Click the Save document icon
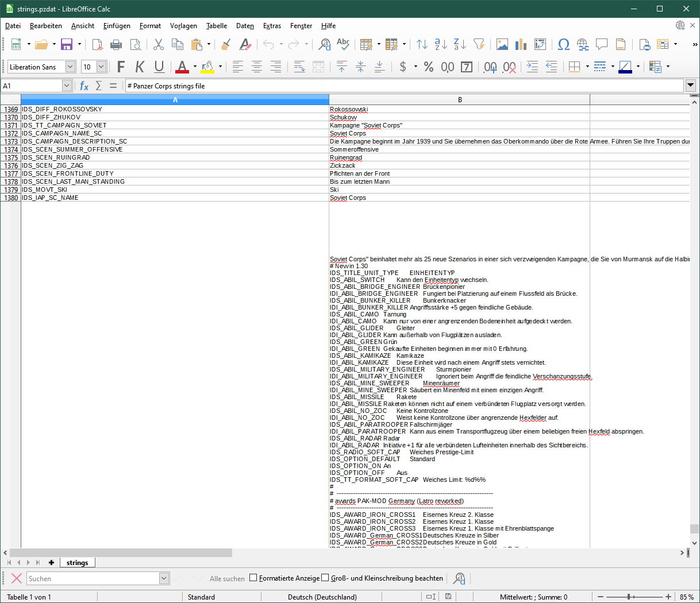 pos(67,44)
